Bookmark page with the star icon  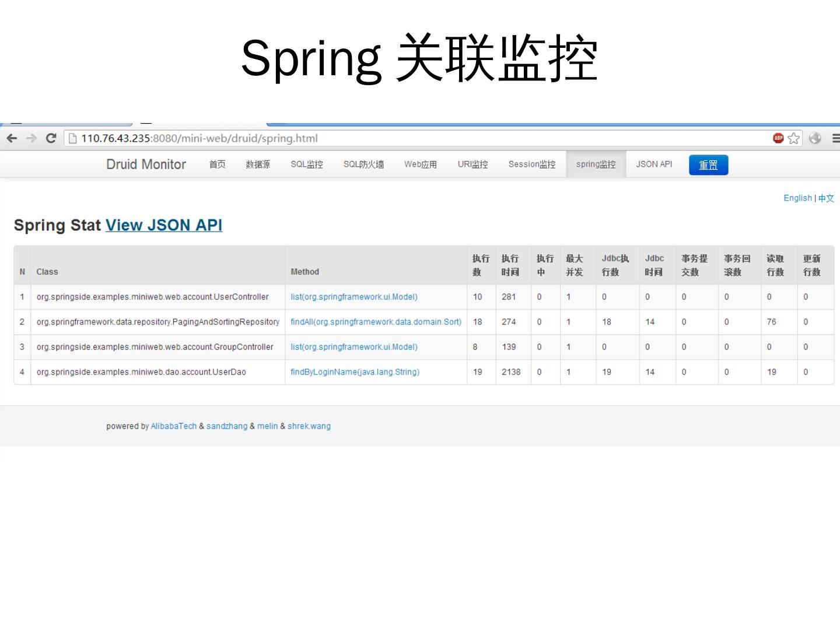[793, 138]
